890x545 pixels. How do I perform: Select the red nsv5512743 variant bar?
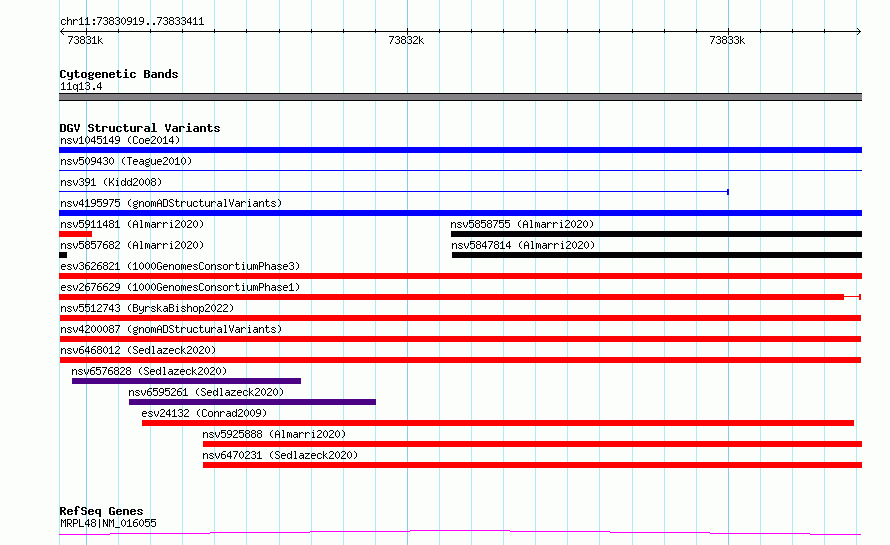[x=460, y=318]
